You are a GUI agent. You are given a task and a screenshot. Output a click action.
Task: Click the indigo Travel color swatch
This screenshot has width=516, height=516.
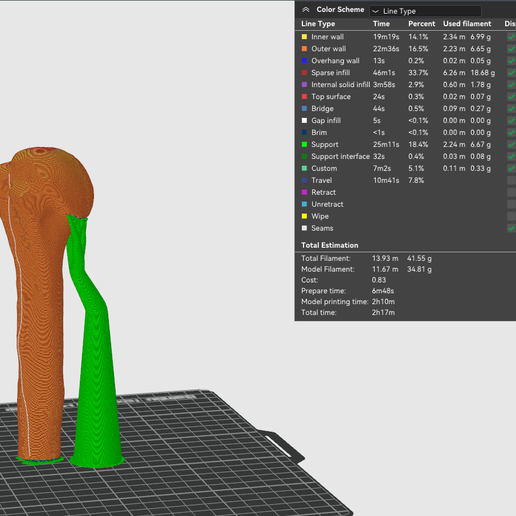304,180
